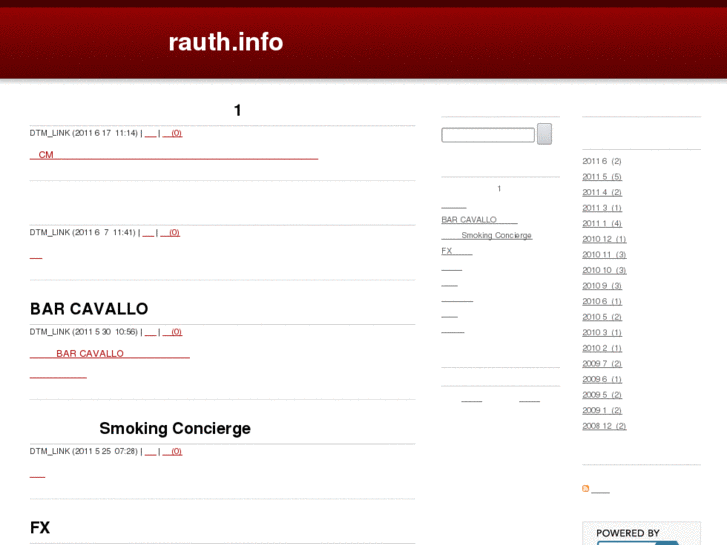
Task: Open sidebar Smoking Concierge recent entry
Action: point(487,235)
